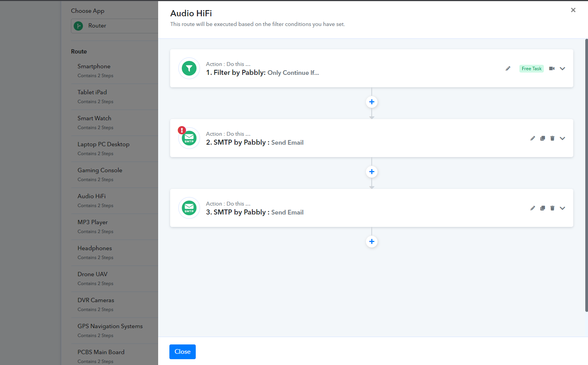This screenshot has height=365, width=588.
Task: Add a step after Filter by Pabbly
Action: point(372,102)
